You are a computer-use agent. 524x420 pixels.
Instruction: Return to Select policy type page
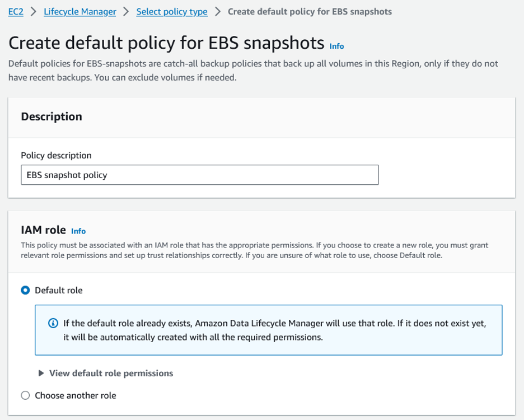171,11
